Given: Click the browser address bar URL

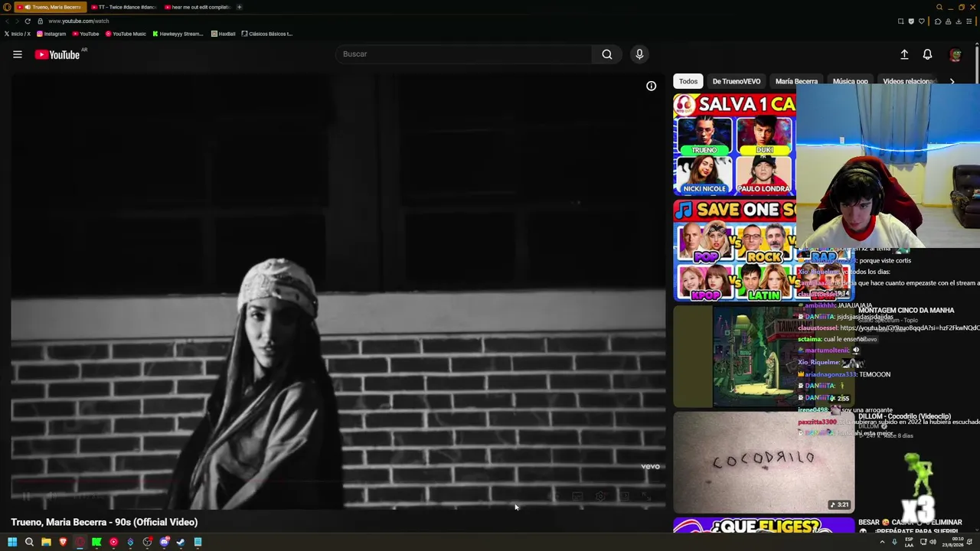Looking at the screenshot, I should point(79,21).
